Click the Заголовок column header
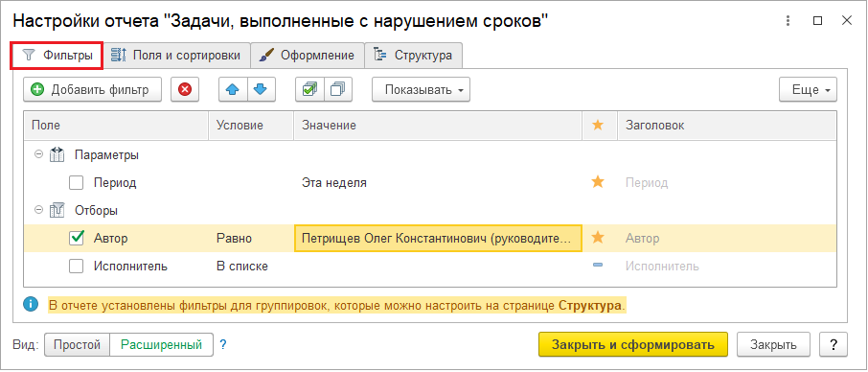This screenshot has width=868, height=372. coord(727,125)
